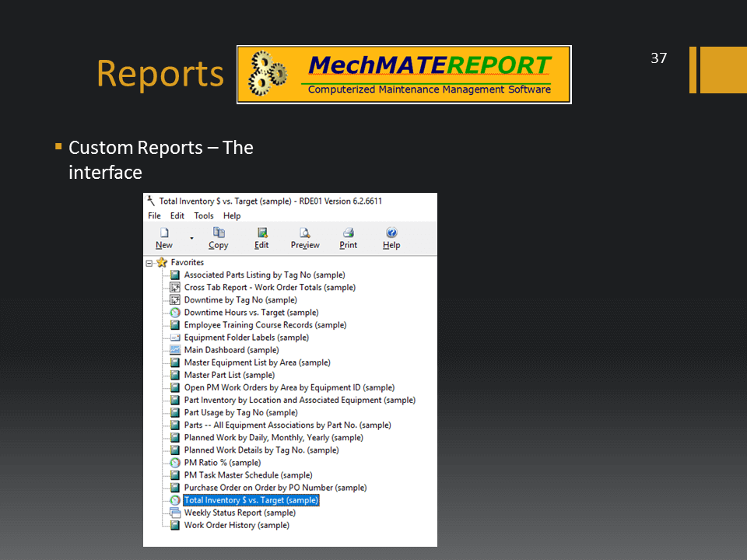Click icon for Planned Work by Daily, Monthly, Yearly
The image size is (747, 560).
(x=175, y=438)
